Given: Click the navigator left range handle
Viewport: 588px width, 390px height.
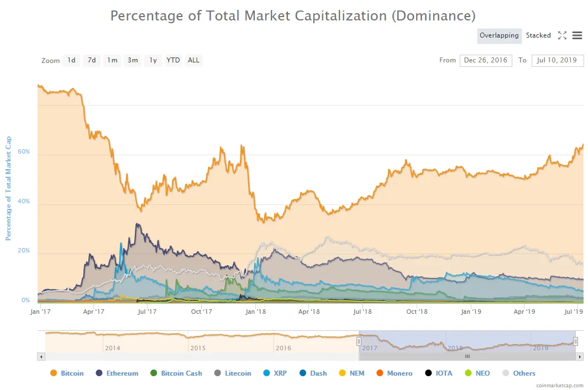Looking at the screenshot, I should pos(359,341).
